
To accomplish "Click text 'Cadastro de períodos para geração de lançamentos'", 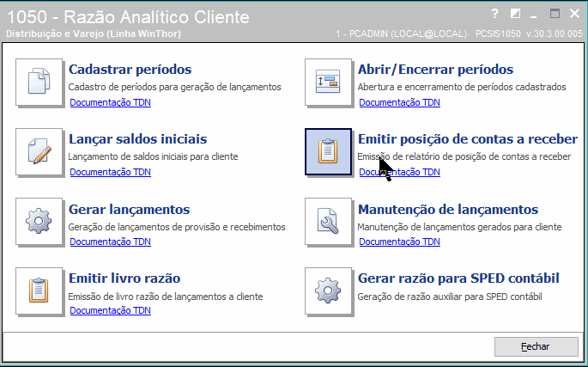I will (x=175, y=87).
